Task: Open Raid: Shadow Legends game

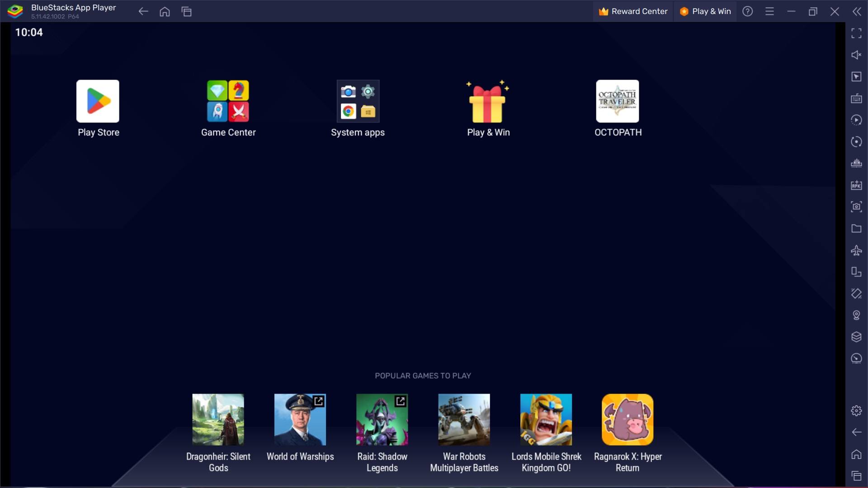Action: (x=382, y=419)
